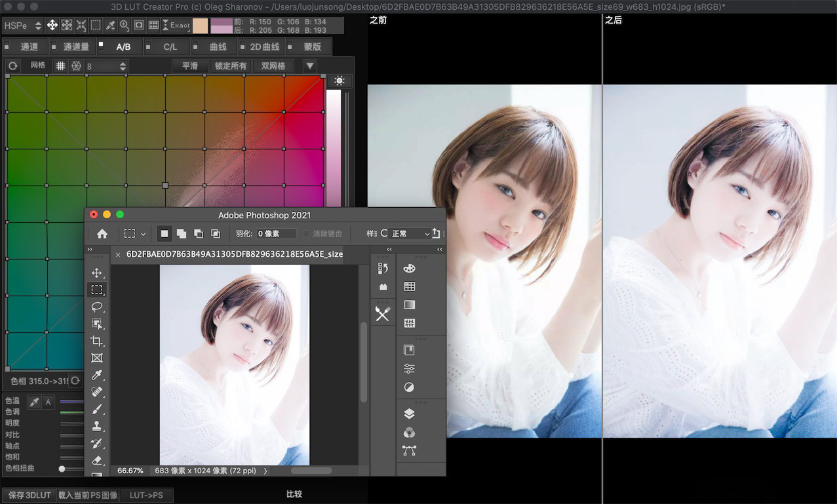Open Photoshop History panel icon
The width and height of the screenshot is (837, 504).
[383, 268]
